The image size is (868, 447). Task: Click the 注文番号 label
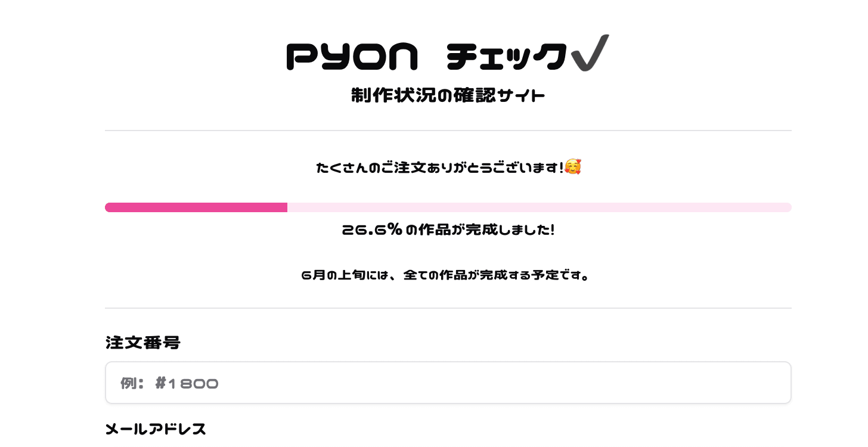pos(143,343)
